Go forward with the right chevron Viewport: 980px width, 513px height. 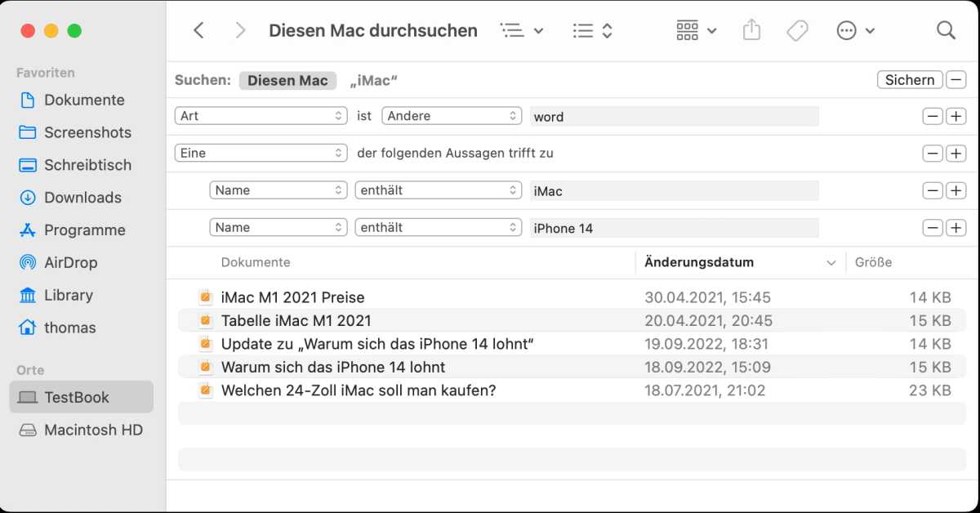240,30
